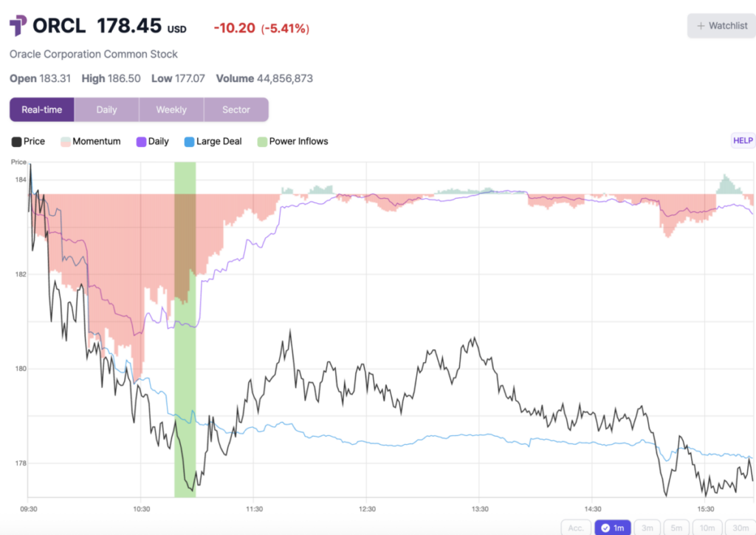Image resolution: width=756 pixels, height=535 pixels.
Task: Click the purple ORCL logo icon
Action: point(18,27)
